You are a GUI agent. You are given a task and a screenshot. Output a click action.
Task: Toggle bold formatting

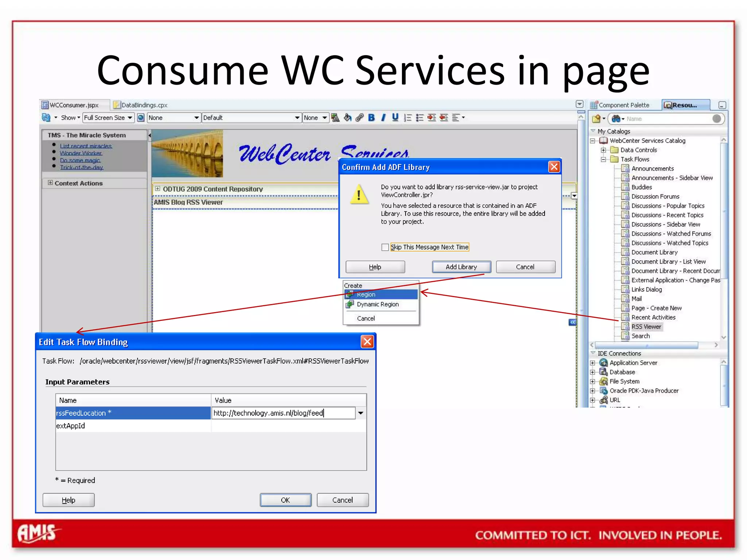tap(371, 117)
